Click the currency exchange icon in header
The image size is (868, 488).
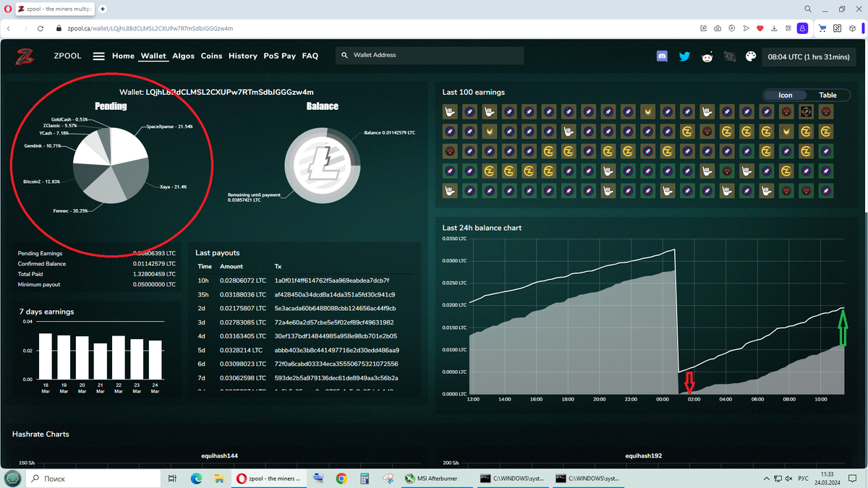pos(729,56)
